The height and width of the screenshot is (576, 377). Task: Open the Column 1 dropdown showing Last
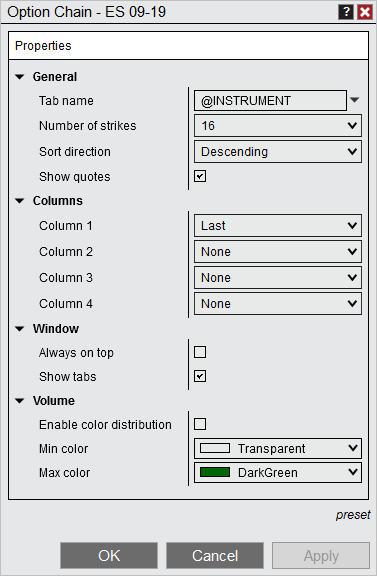click(x=278, y=226)
